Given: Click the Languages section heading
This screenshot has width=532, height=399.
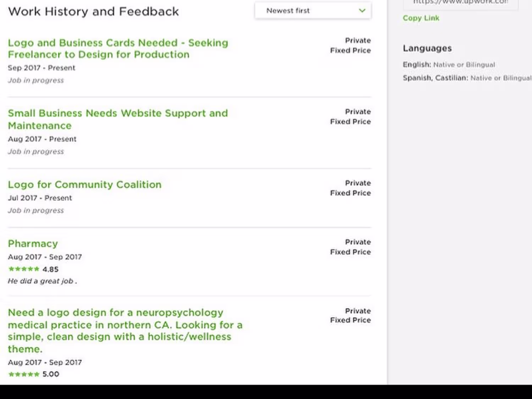Looking at the screenshot, I should click(x=427, y=48).
